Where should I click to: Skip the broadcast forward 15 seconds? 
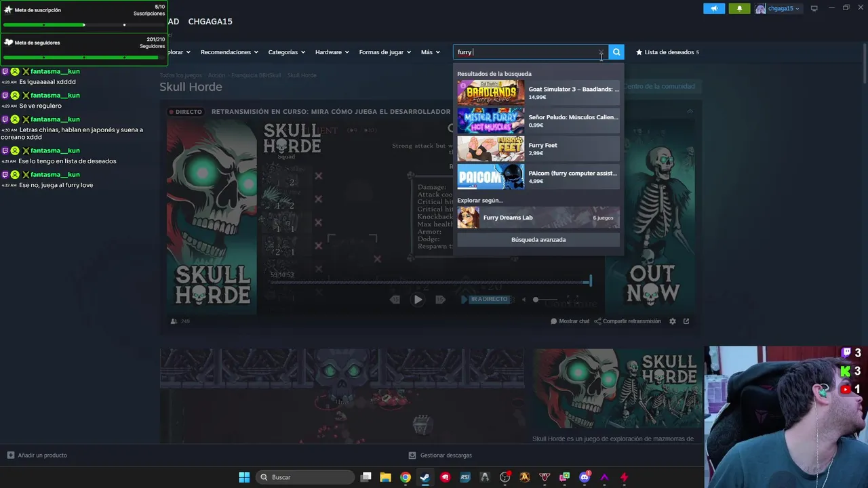[x=440, y=300]
